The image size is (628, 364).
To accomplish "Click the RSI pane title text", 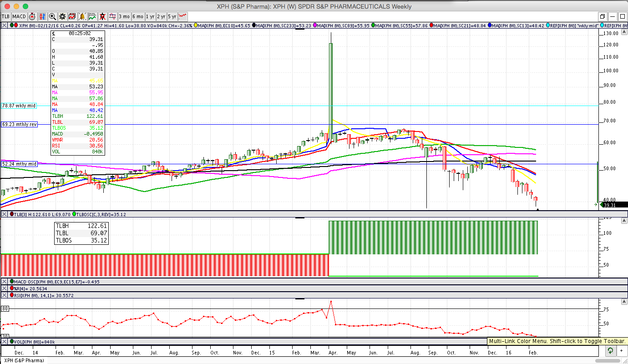I will point(45,295).
